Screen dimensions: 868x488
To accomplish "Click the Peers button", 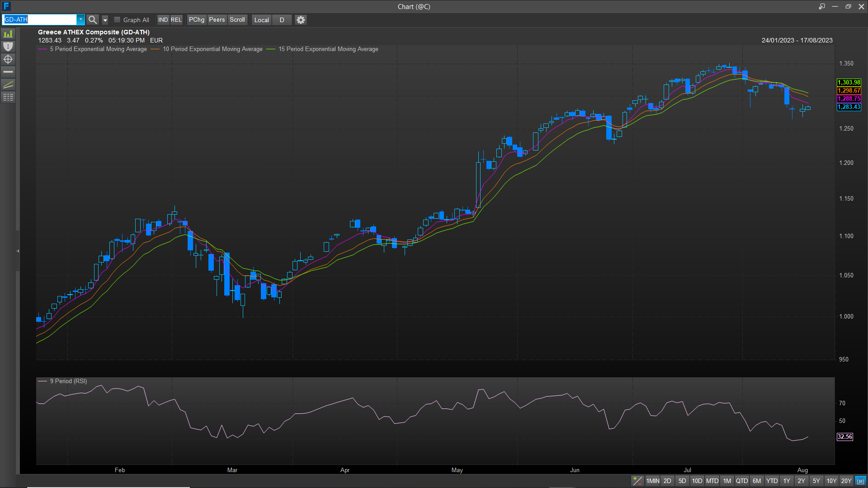I will [x=217, y=20].
